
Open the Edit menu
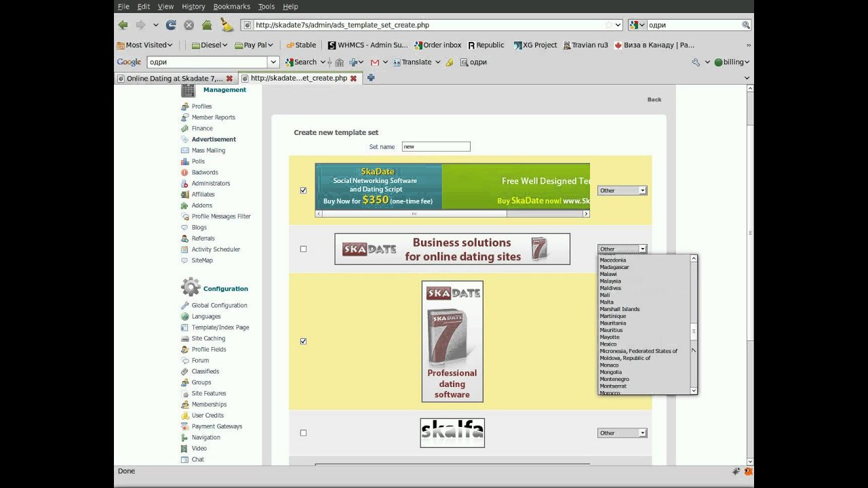pyautogui.click(x=144, y=6)
